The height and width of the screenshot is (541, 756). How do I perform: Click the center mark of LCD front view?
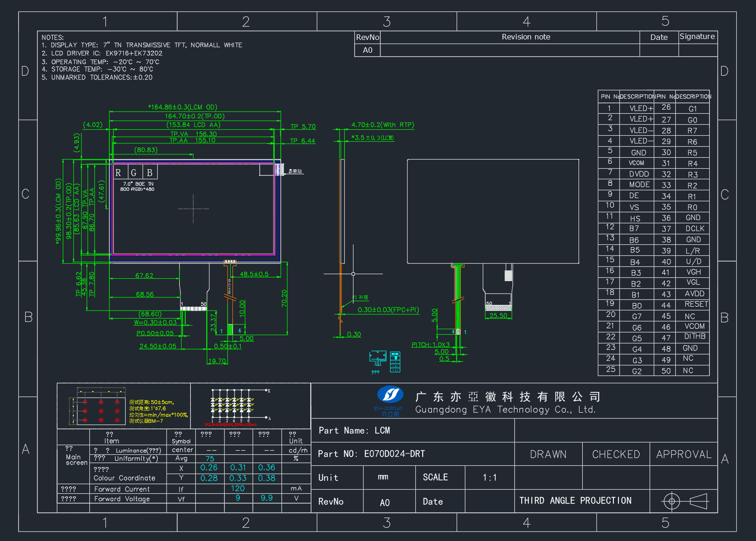coord(193,209)
